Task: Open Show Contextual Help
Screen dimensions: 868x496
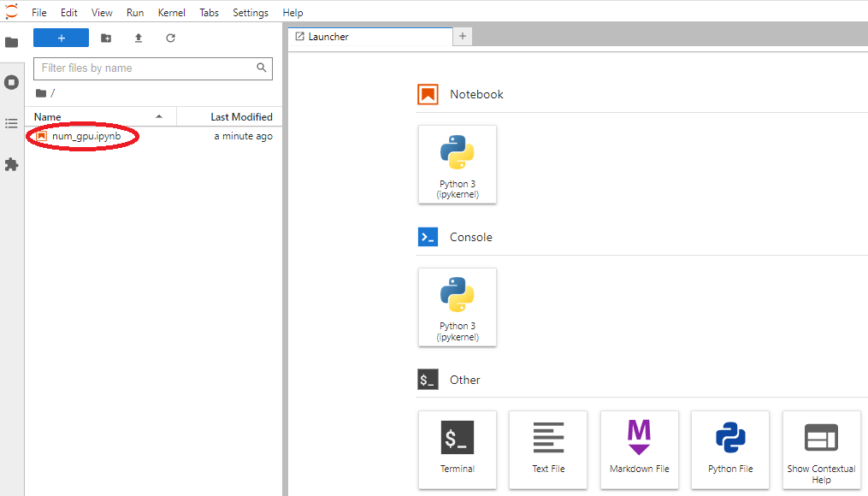Action: coord(821,449)
